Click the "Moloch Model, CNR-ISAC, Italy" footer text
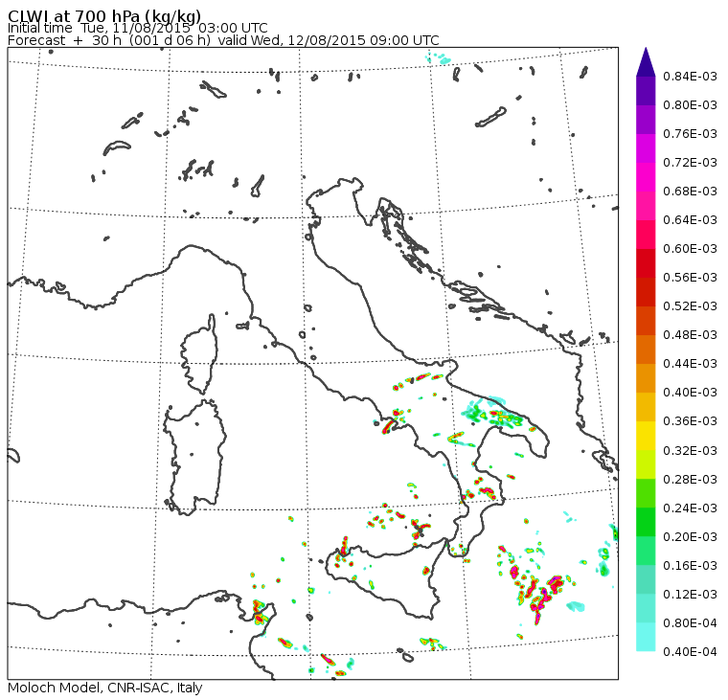Image resolution: width=728 pixels, height=700 pixels. (105, 688)
